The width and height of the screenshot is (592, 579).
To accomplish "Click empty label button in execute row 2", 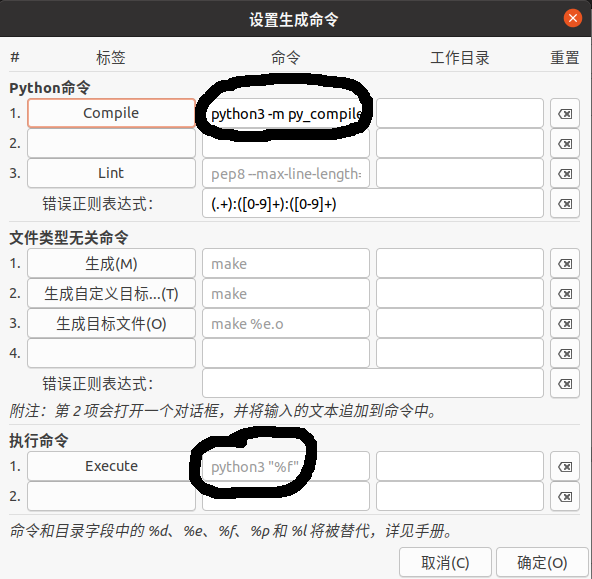I will (111, 497).
